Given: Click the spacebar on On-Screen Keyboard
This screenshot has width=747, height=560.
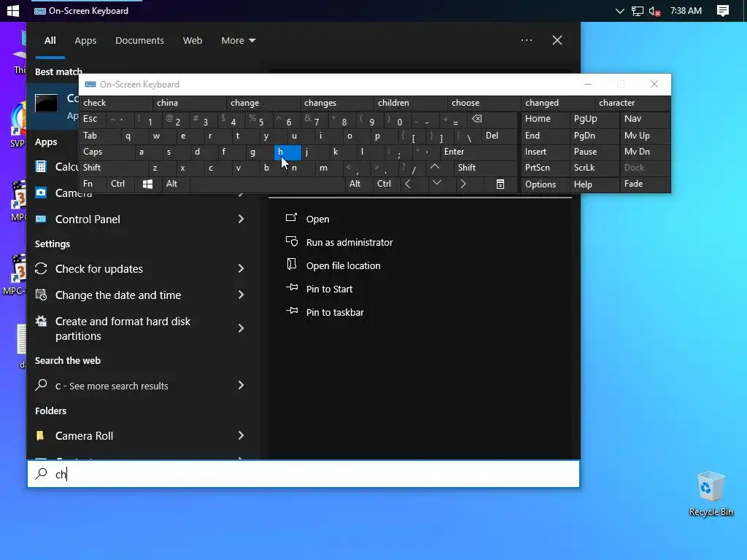Looking at the screenshot, I should pyautogui.click(x=267, y=184).
